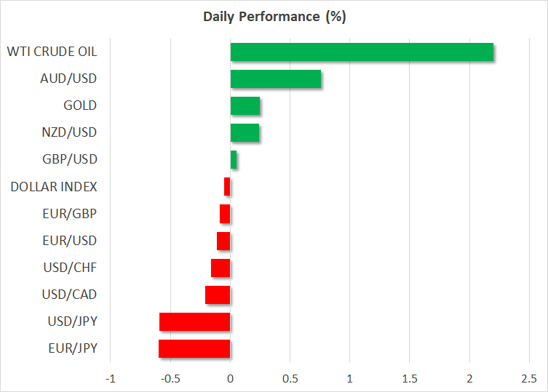Select the -1 value on horizontal axis
The height and width of the screenshot is (392, 548).
111,378
